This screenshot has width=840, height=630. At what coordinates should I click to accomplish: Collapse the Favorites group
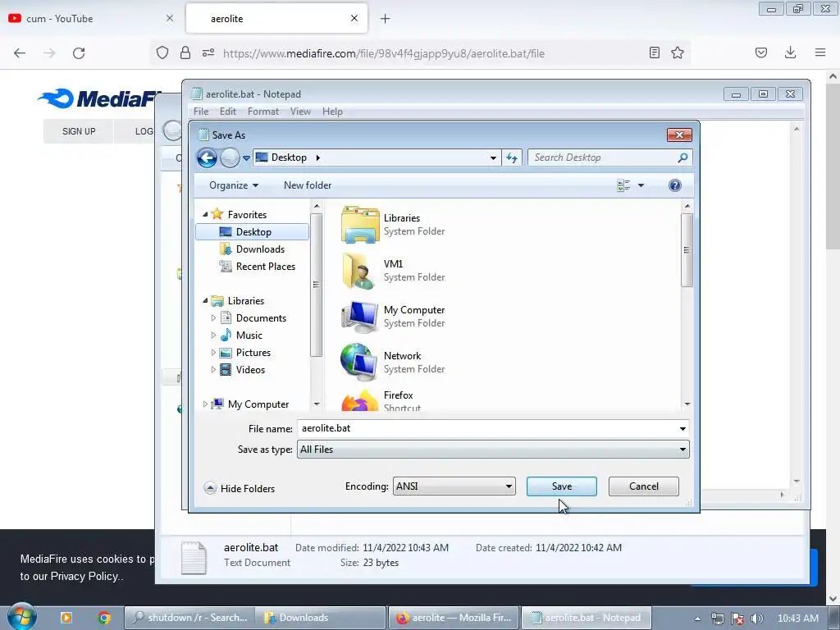pos(205,214)
